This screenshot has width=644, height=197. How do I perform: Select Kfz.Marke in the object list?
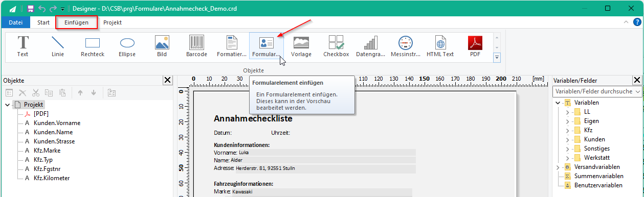[47, 151]
